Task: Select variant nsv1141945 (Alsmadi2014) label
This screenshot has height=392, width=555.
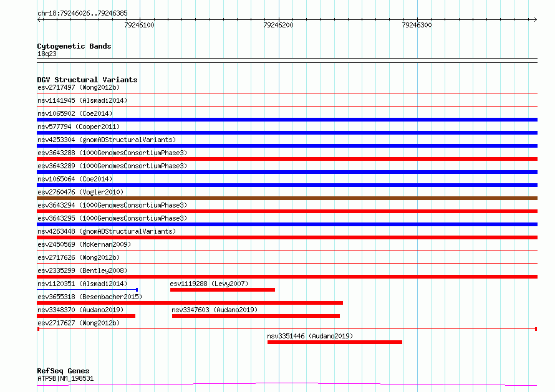Action: click(82, 100)
